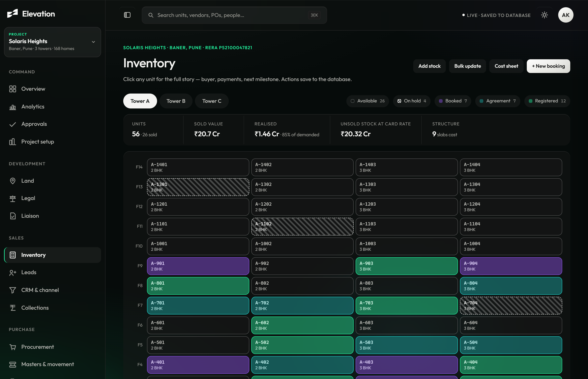Toggle the On hold status filter
Screen dimensions: 588x379
[x=412, y=101]
